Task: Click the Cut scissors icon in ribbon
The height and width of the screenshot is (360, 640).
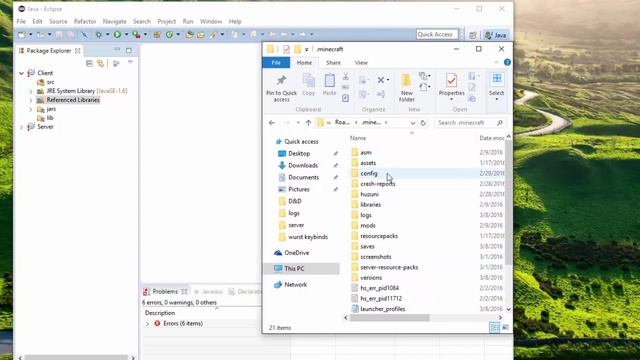Action: tap(346, 76)
